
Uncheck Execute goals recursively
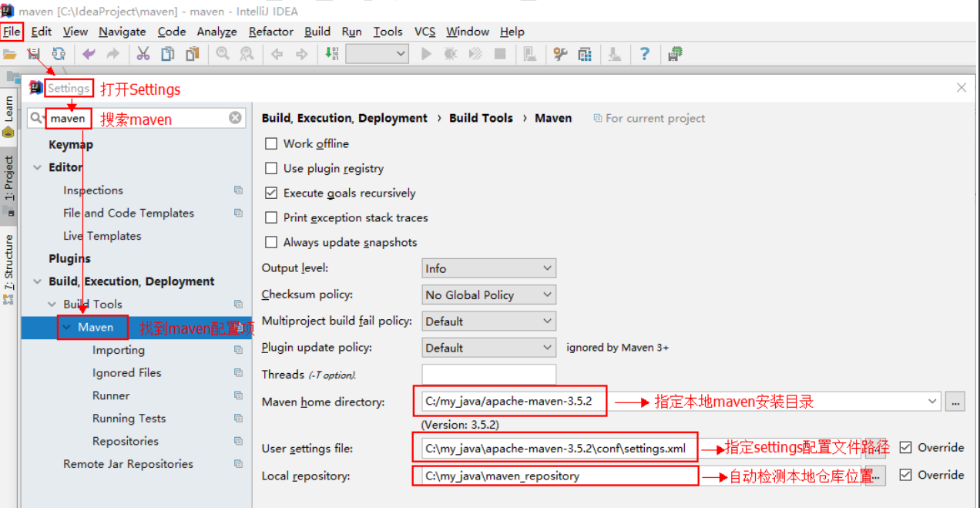tap(271, 193)
